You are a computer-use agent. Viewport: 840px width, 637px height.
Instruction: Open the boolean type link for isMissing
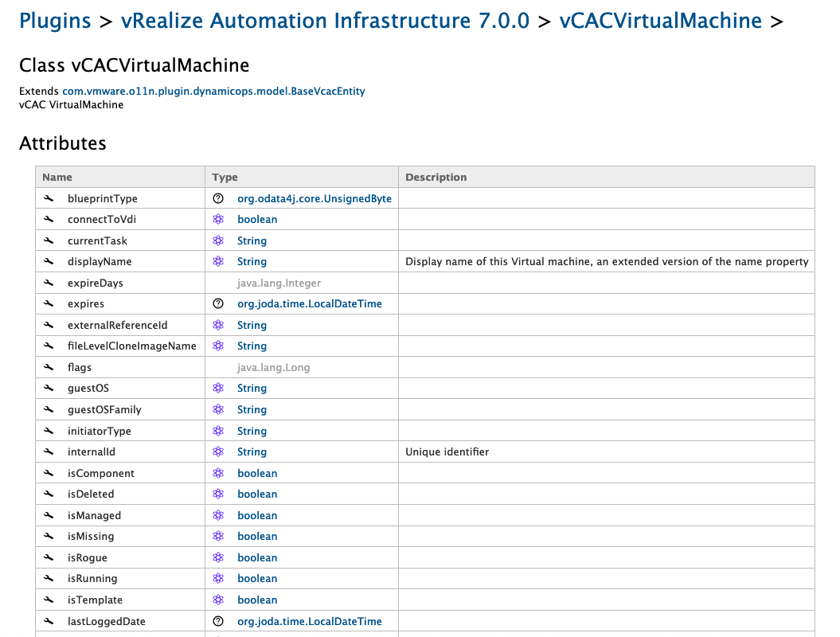coord(258,537)
